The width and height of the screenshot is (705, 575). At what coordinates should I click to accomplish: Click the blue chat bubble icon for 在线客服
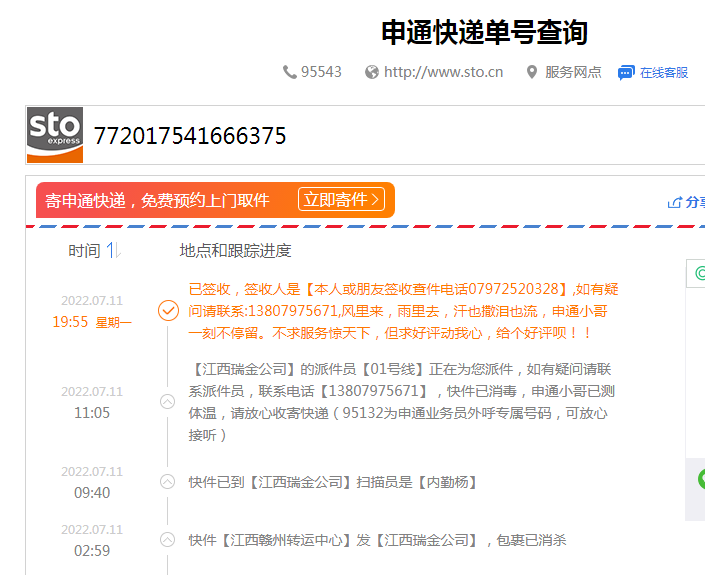[x=626, y=72]
